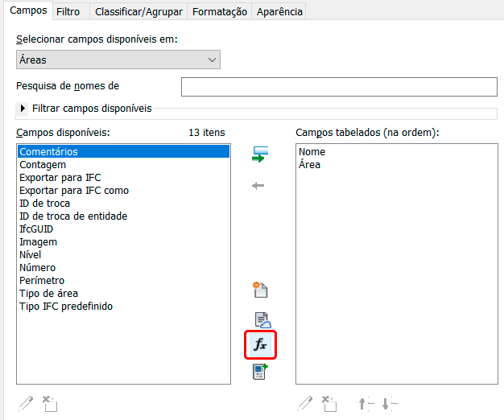The image size is (504, 420).
Task: Select Exportar para IFC field
Action: click(x=123, y=177)
